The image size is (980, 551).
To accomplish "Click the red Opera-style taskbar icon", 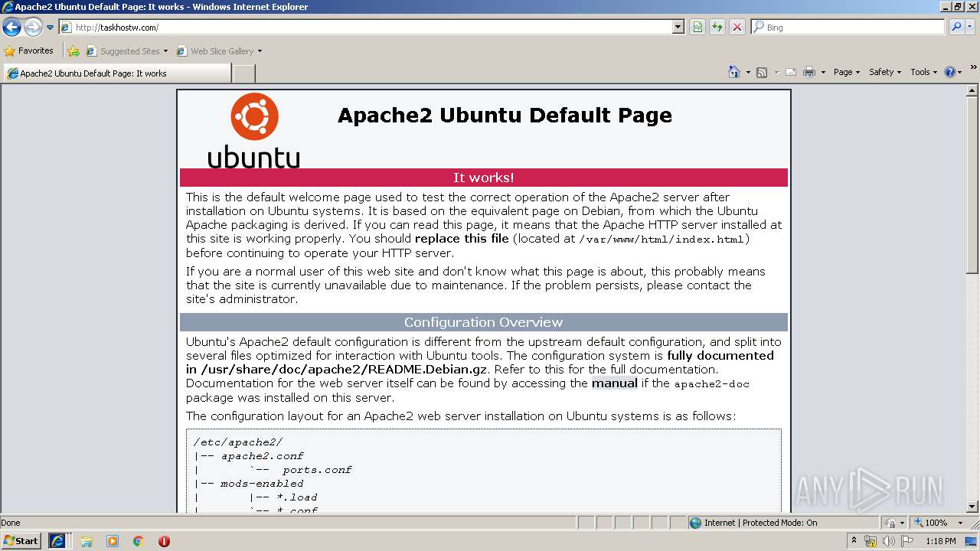I will [x=164, y=541].
